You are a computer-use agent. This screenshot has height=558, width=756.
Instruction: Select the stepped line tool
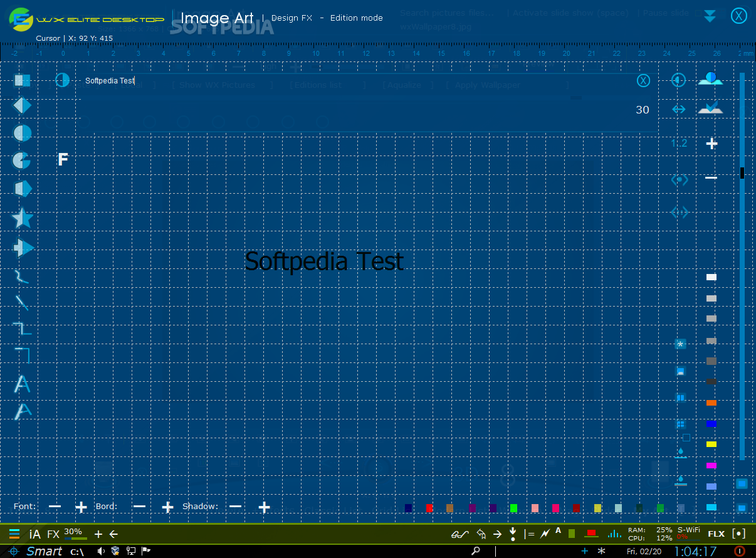point(22,329)
